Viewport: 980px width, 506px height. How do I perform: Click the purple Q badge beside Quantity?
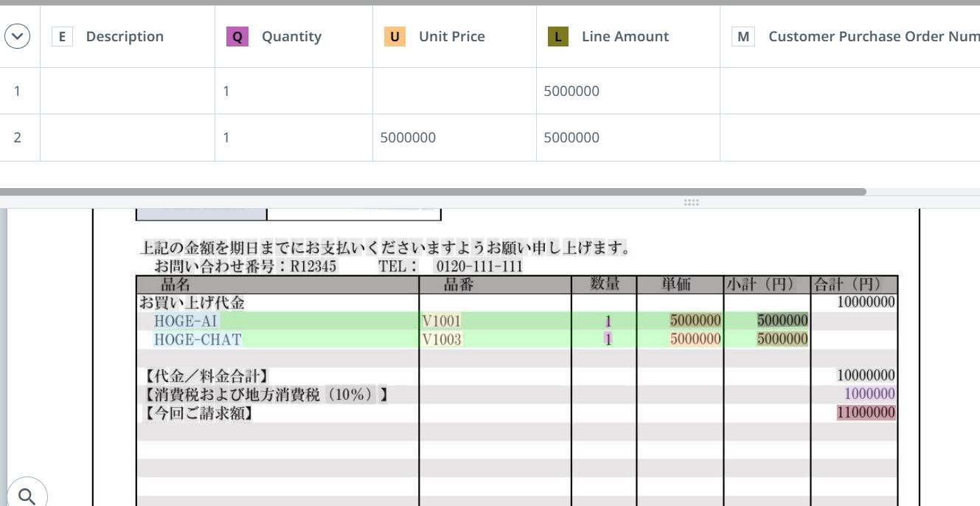[x=237, y=36]
